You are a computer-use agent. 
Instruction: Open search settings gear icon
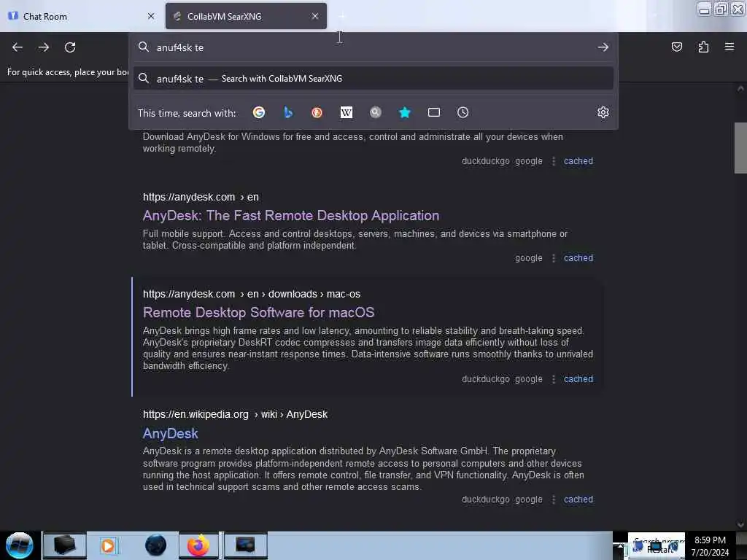[x=603, y=112]
